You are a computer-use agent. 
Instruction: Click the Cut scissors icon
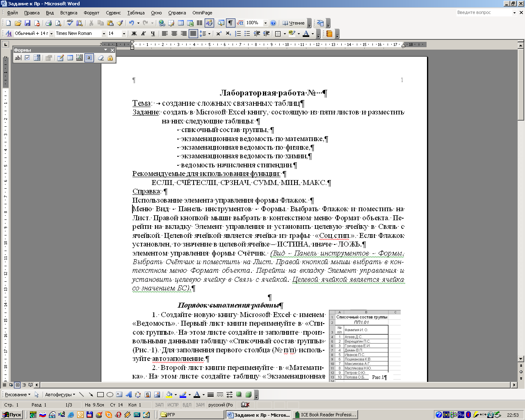[91, 23]
